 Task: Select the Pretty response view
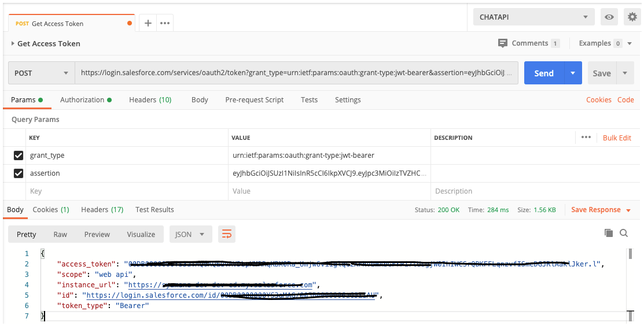(26, 234)
